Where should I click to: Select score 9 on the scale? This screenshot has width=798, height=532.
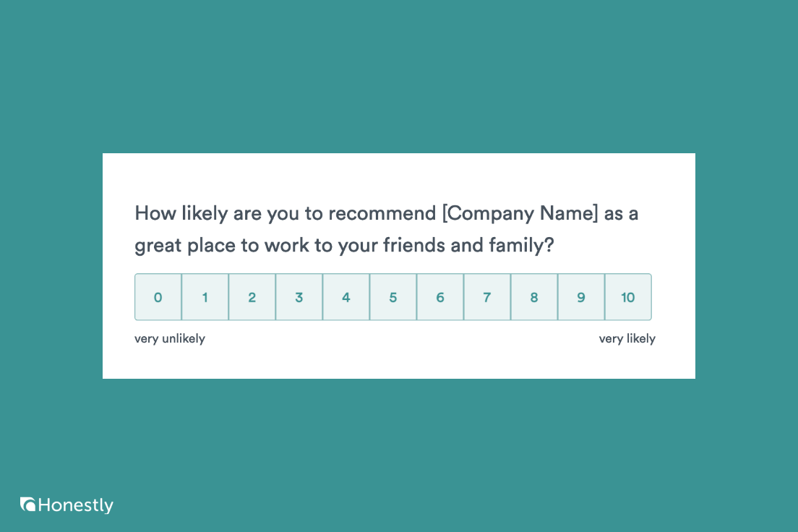[581, 297]
